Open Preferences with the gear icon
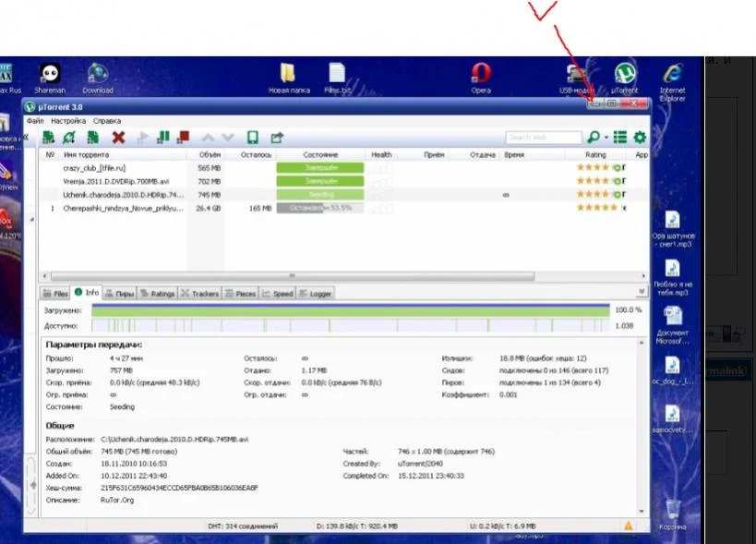This screenshot has height=544, width=756. (640, 138)
